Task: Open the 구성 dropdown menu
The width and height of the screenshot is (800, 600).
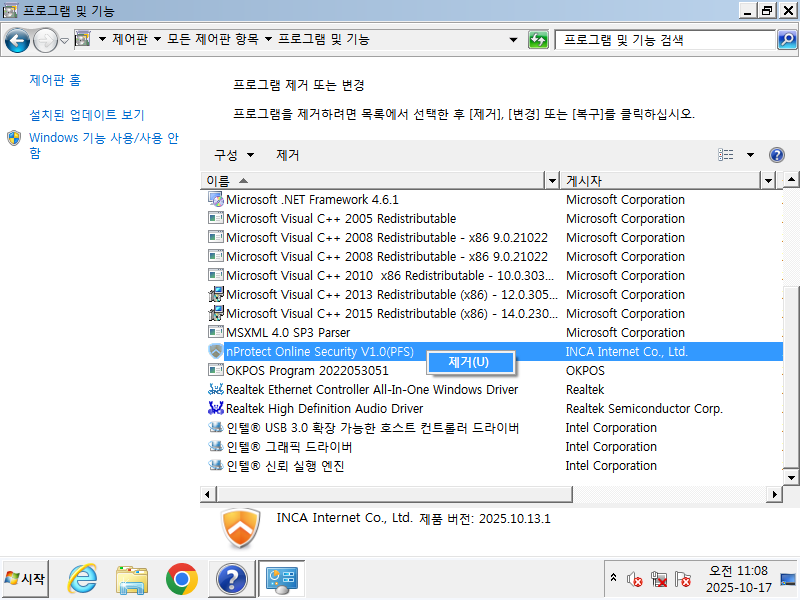Action: [x=234, y=155]
